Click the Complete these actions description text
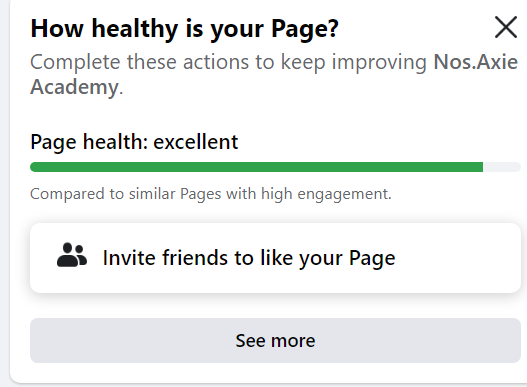The height and width of the screenshot is (387, 527). click(x=274, y=74)
